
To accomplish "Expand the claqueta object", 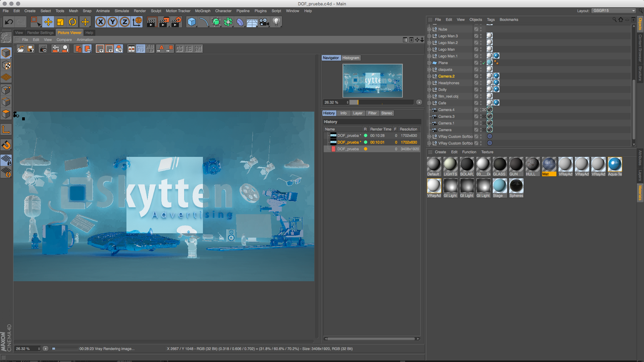I will (429, 69).
